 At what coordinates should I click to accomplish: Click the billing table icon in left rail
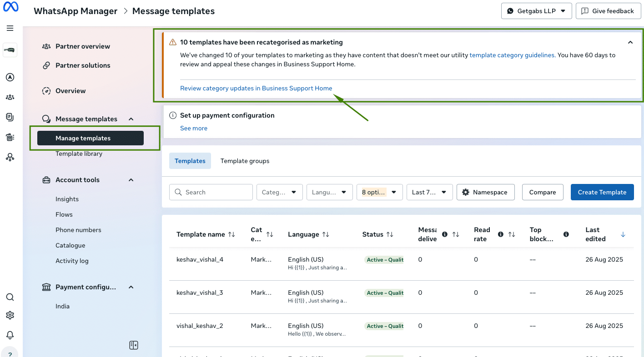(x=10, y=137)
